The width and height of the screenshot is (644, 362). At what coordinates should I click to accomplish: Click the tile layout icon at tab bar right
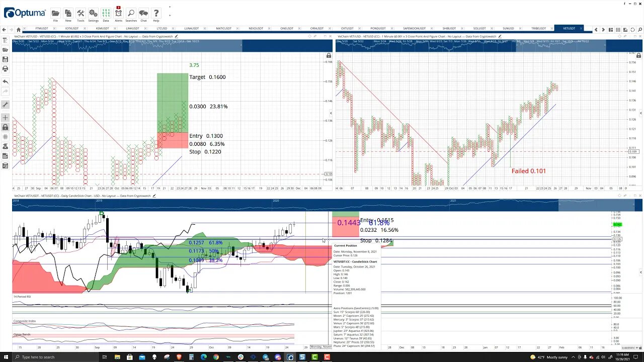click(x=611, y=30)
